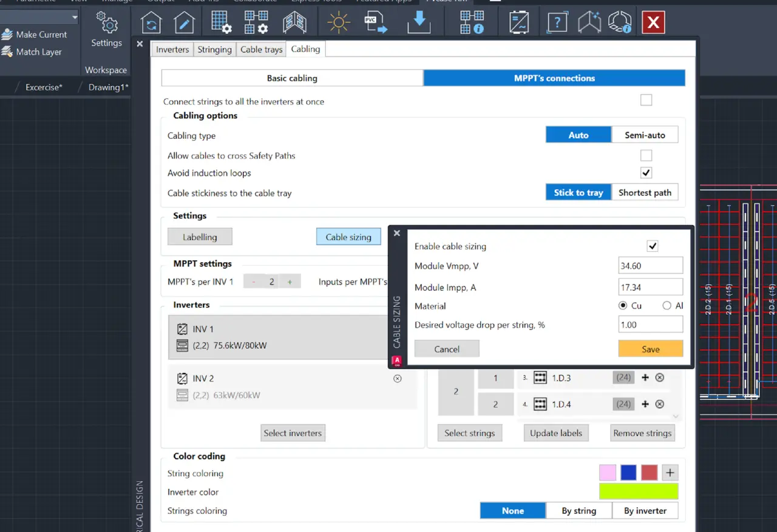Click the plus icon on row 1.D.4
777x532 pixels.
click(x=645, y=404)
